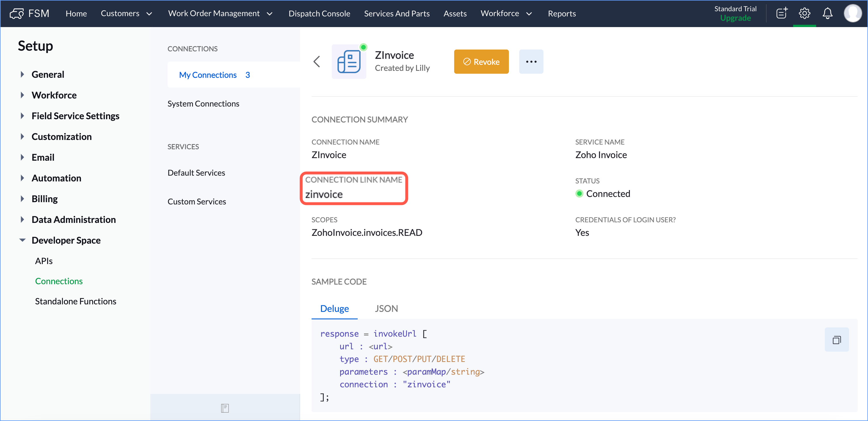Open Standalone Functions in Developer Space
Viewport: 868px width, 421px height.
(x=75, y=301)
